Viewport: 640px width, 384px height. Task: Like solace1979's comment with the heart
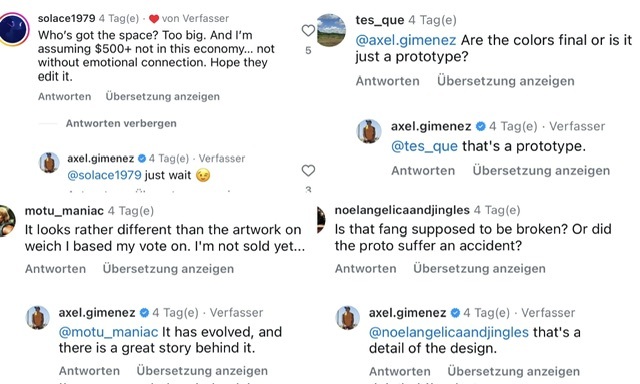[x=308, y=30]
